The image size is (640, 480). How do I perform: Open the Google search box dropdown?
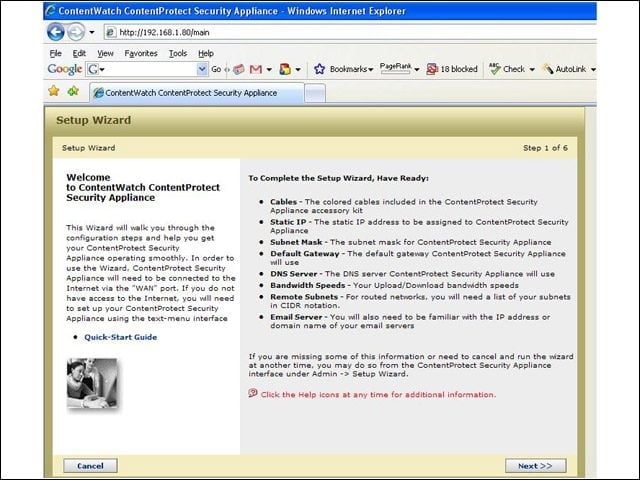(202, 69)
